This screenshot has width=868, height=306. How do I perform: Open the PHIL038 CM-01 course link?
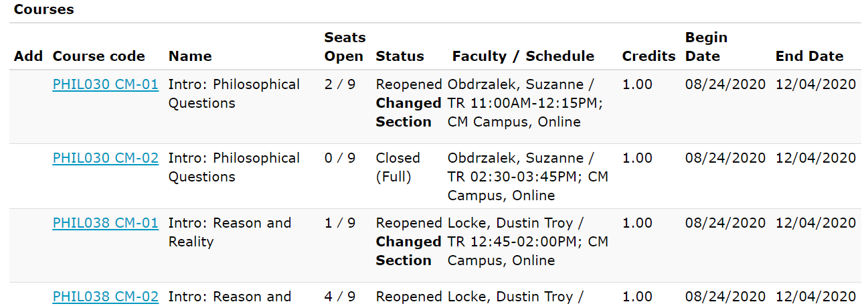point(105,223)
